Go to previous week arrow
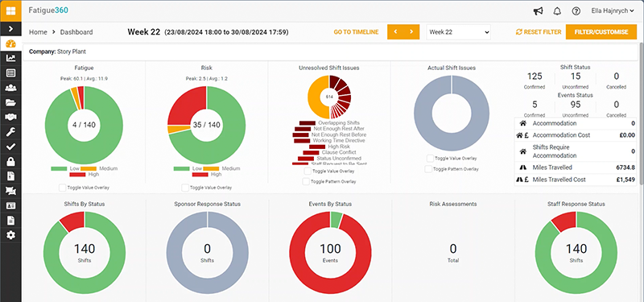The height and width of the screenshot is (302, 644). (x=395, y=31)
